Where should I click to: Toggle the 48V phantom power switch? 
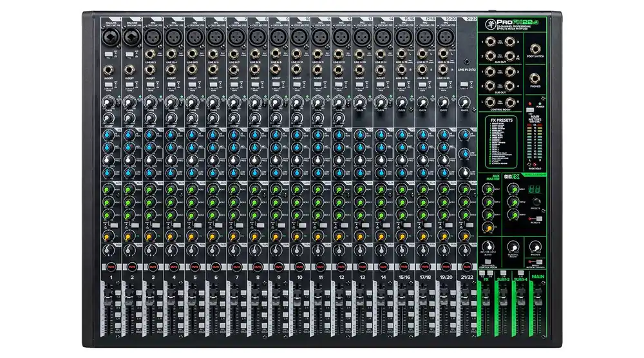click(530, 111)
